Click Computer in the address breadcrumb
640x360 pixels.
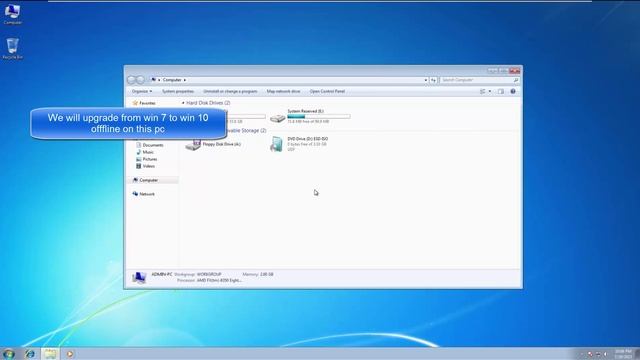coord(172,80)
